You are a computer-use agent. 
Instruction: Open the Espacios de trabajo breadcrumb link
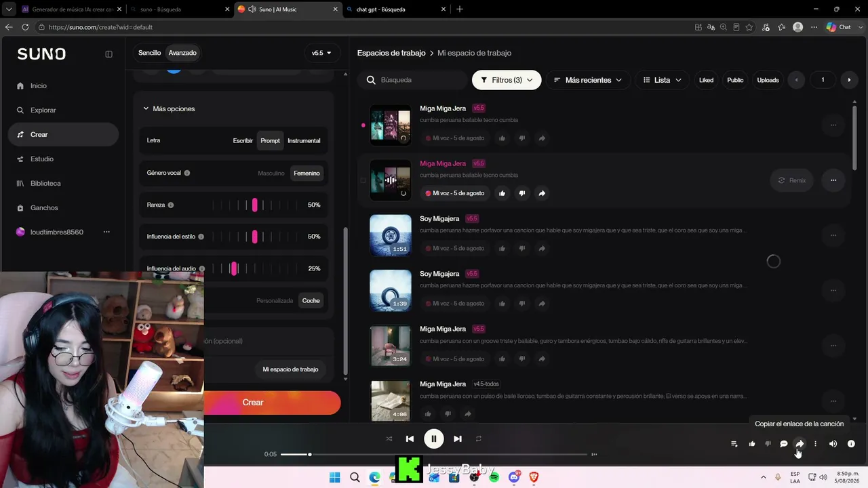[391, 53]
